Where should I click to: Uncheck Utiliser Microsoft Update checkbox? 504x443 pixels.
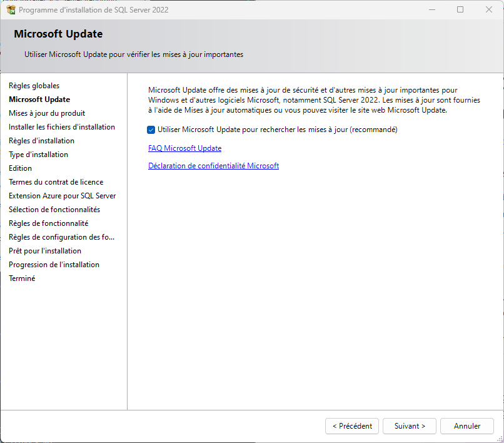(151, 130)
